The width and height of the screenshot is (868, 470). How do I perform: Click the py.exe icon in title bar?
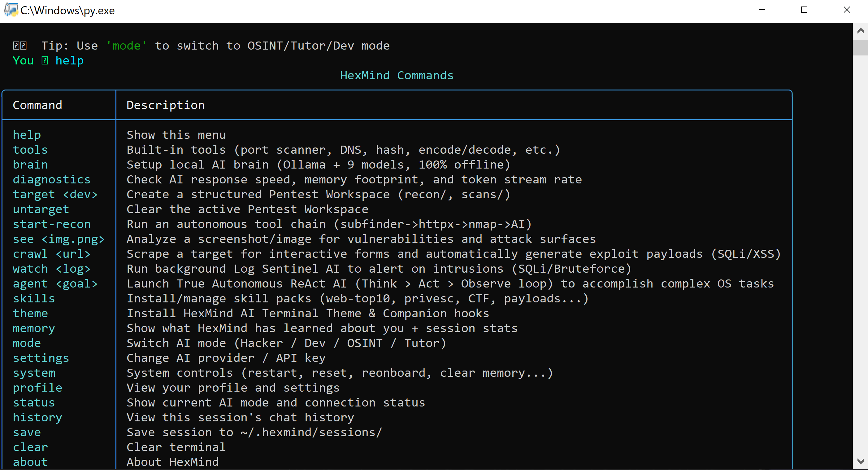(x=10, y=10)
